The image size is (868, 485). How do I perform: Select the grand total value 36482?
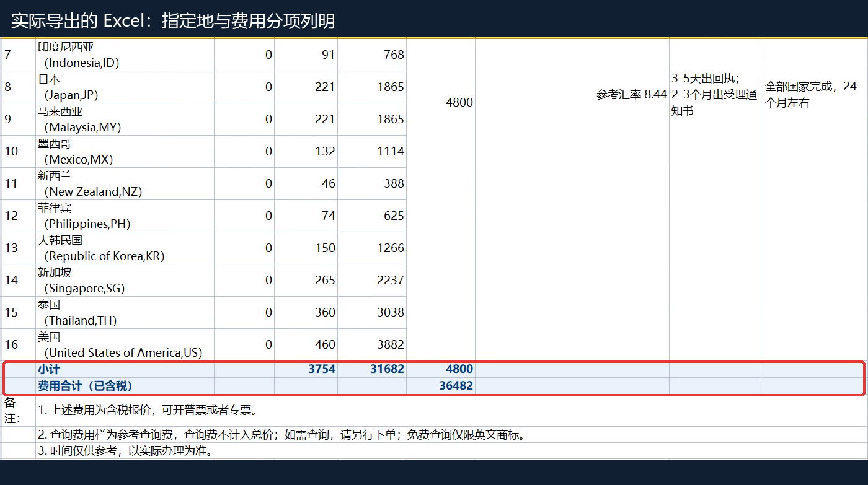[441, 386]
